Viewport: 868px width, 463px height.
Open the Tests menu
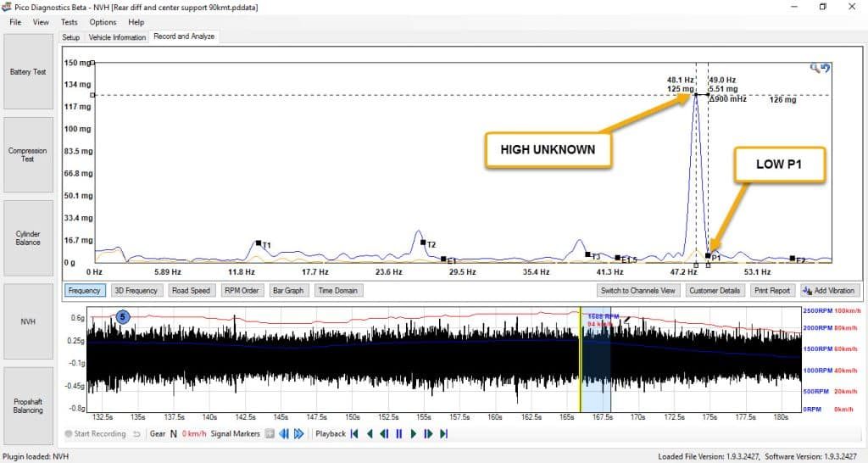pos(70,22)
